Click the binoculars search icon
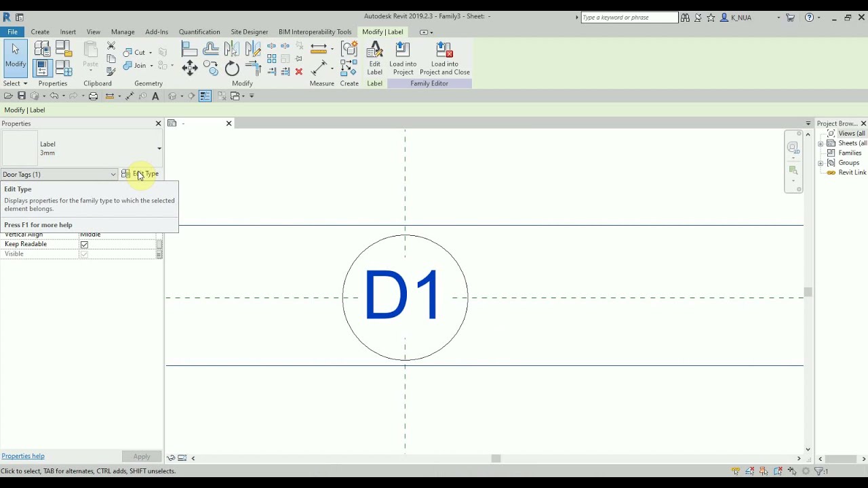Viewport: 868px width, 488px height. pos(686,18)
